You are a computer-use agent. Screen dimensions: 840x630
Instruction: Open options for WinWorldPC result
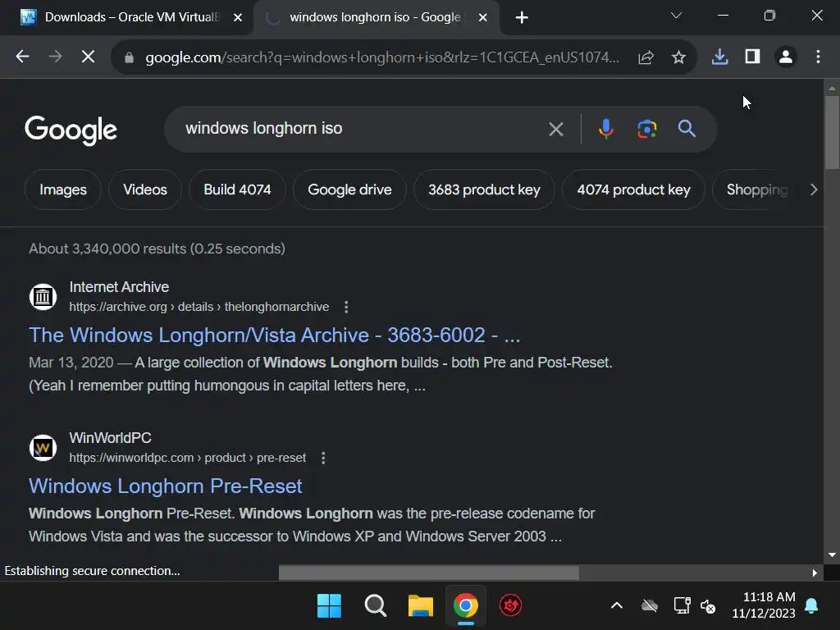(x=323, y=458)
